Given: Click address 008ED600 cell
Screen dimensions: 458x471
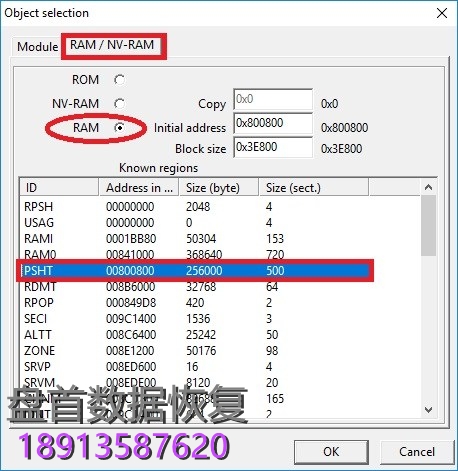Looking at the screenshot, I should click(131, 367).
